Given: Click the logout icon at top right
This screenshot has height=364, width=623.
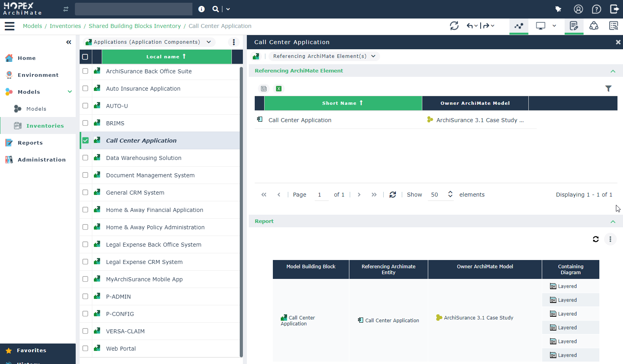Looking at the screenshot, I should tap(614, 9).
